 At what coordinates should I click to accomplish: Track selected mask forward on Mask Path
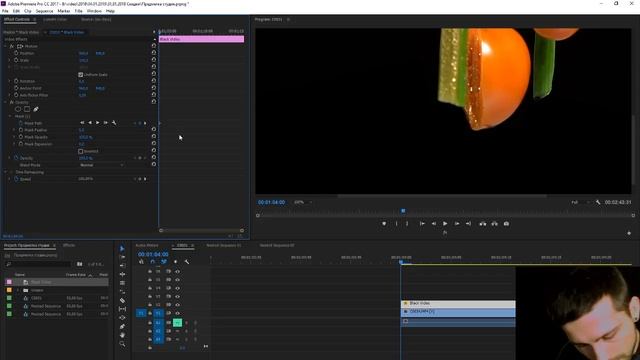[98, 123]
